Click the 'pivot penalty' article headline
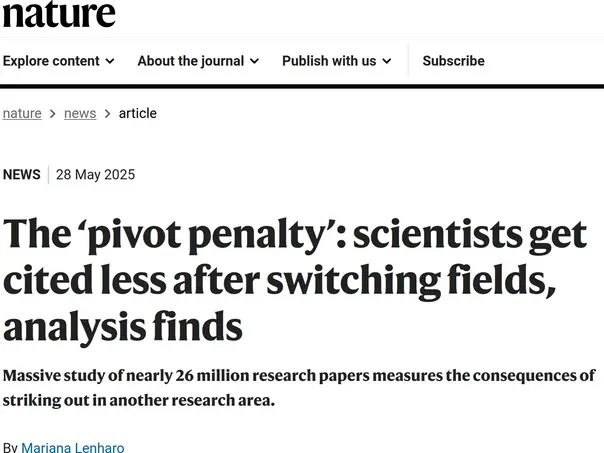This screenshot has width=604, height=453. click(295, 280)
